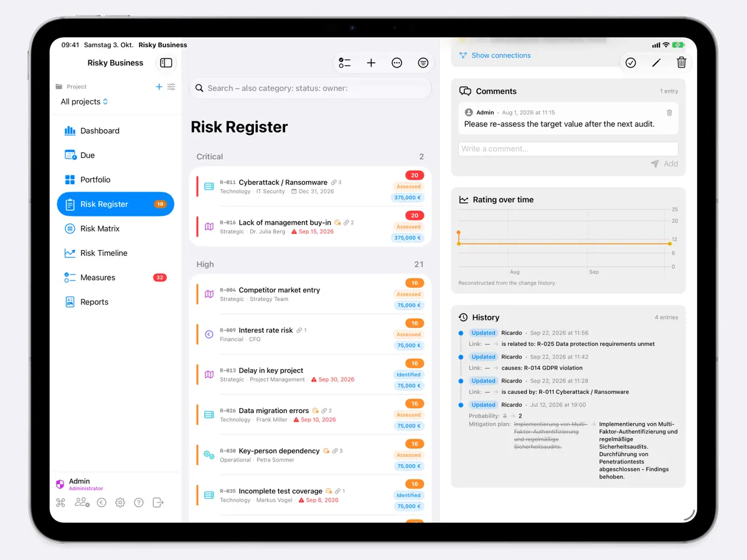The image size is (747, 560).
Task: Open Measures list
Action: click(115, 278)
